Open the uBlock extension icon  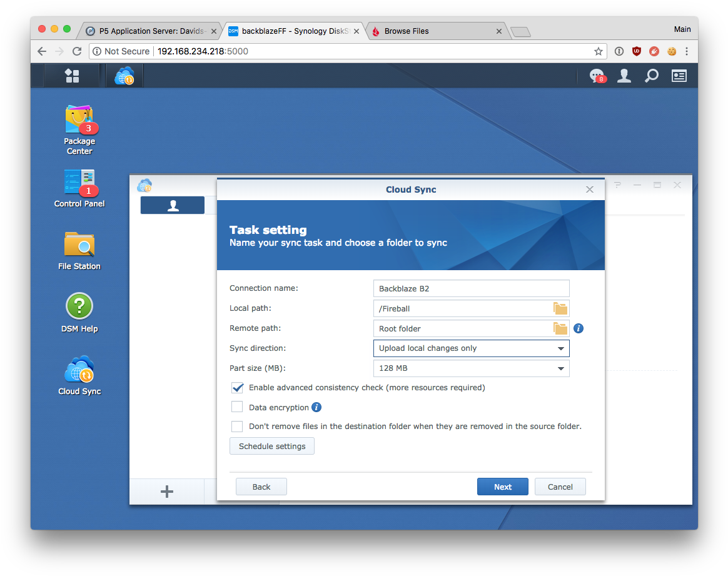[x=637, y=51]
